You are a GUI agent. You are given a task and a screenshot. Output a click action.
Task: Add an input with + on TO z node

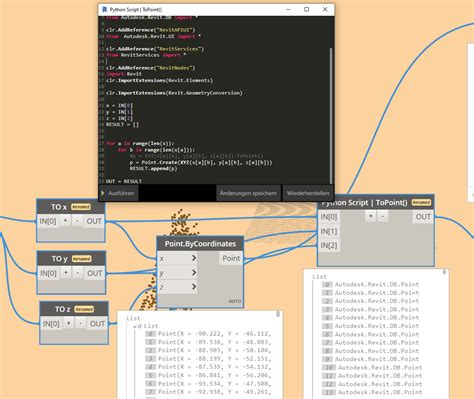(69, 323)
